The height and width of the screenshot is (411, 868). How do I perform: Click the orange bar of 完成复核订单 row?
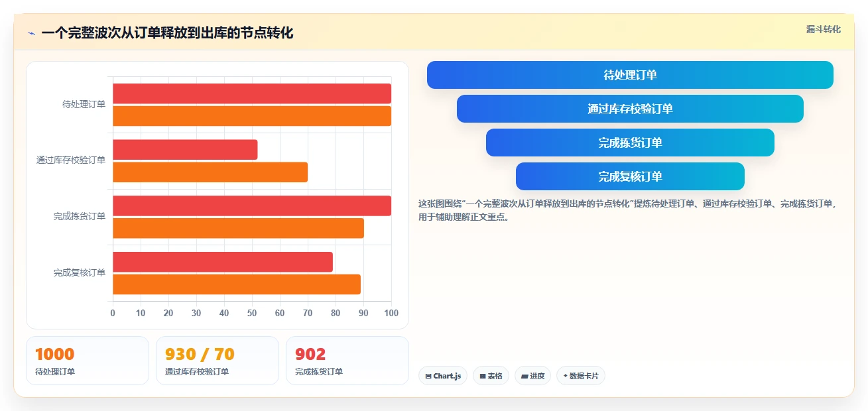point(237,284)
